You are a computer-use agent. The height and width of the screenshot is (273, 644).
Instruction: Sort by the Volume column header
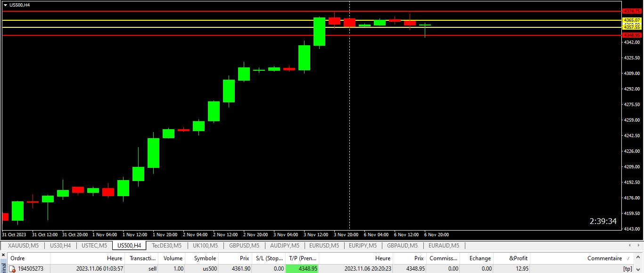point(172,258)
